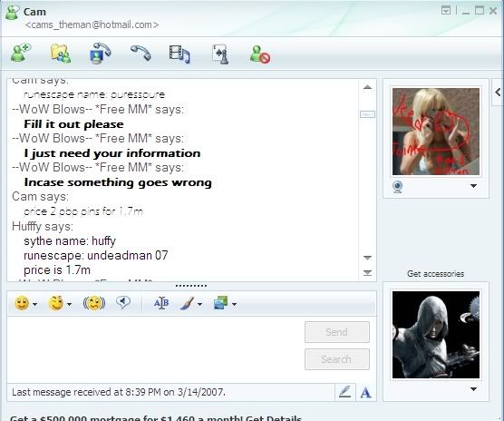Toggle webcam icon under Cam's picture

point(398,187)
